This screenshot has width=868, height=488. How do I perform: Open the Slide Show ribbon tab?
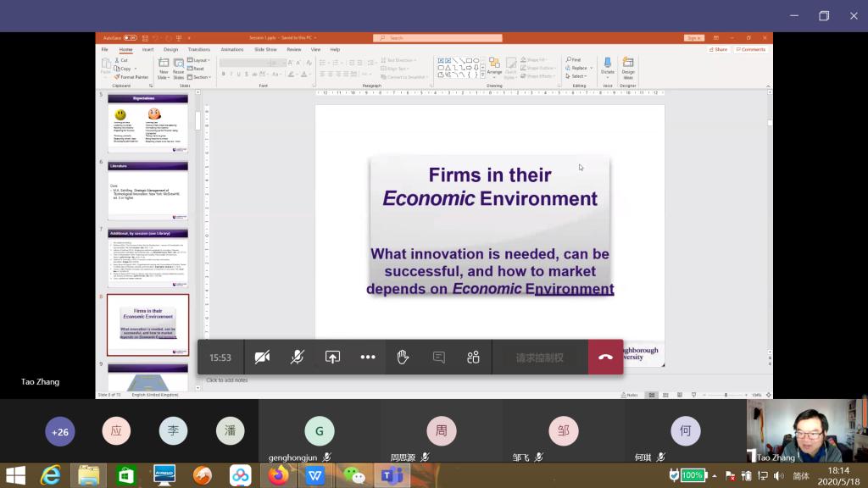(265, 50)
